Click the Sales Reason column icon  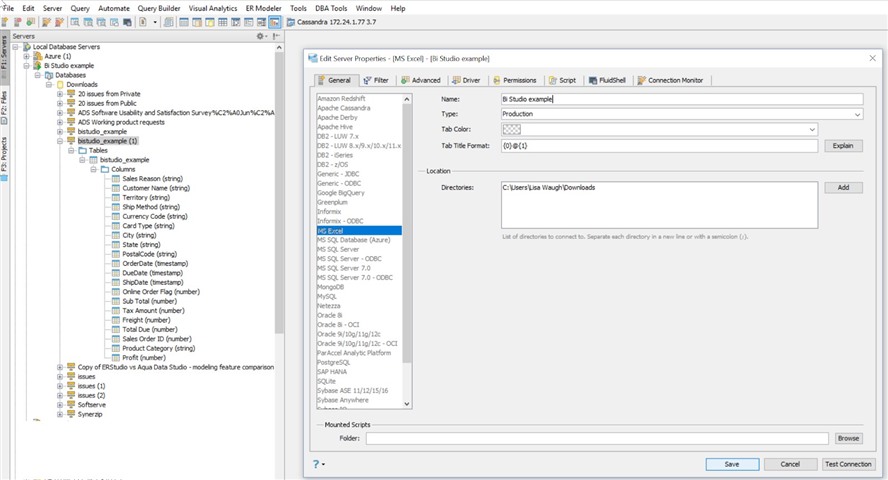[x=116, y=178]
